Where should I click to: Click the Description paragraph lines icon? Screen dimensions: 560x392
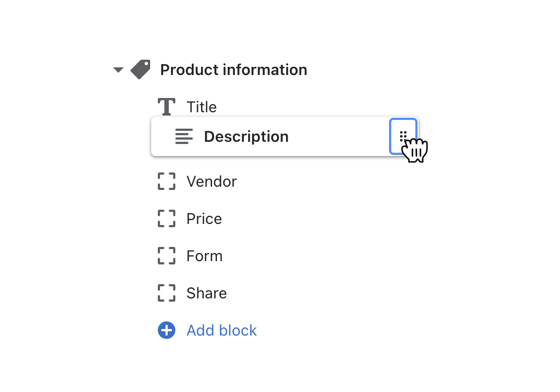(184, 136)
